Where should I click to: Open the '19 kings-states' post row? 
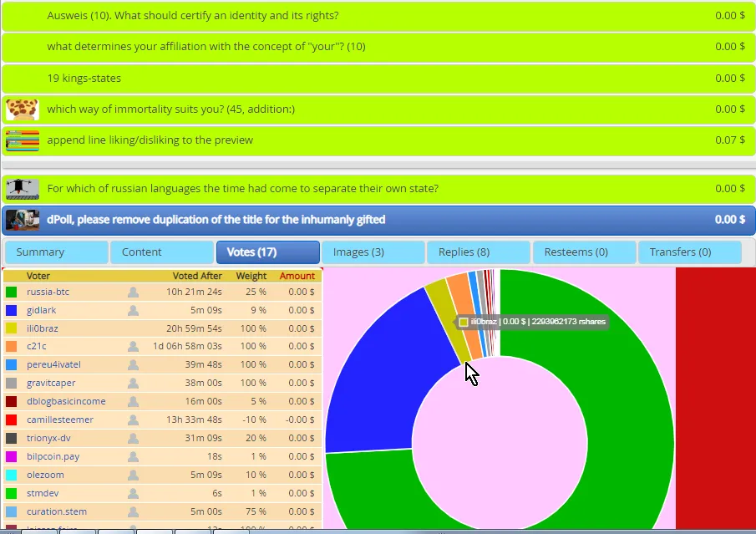pos(378,79)
